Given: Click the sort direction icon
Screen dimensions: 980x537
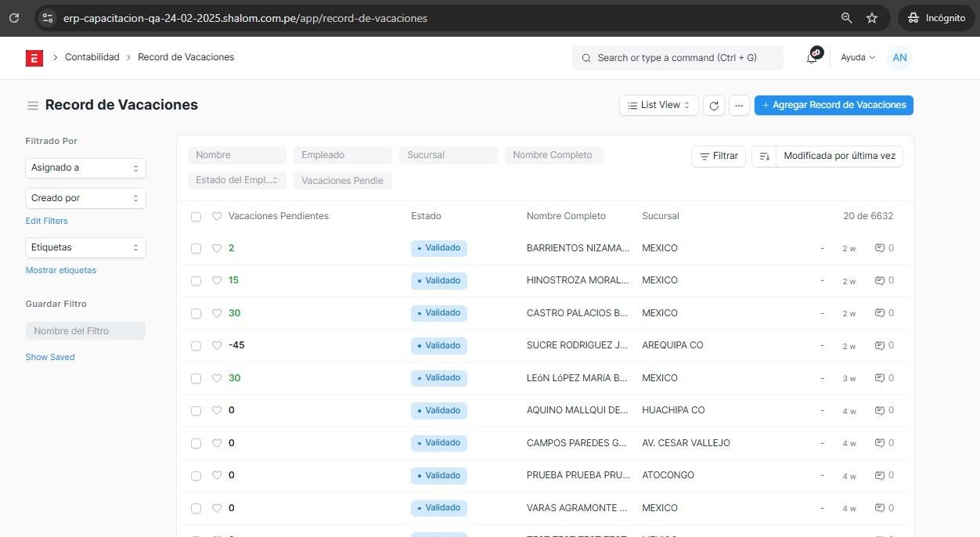Looking at the screenshot, I should [764, 157].
